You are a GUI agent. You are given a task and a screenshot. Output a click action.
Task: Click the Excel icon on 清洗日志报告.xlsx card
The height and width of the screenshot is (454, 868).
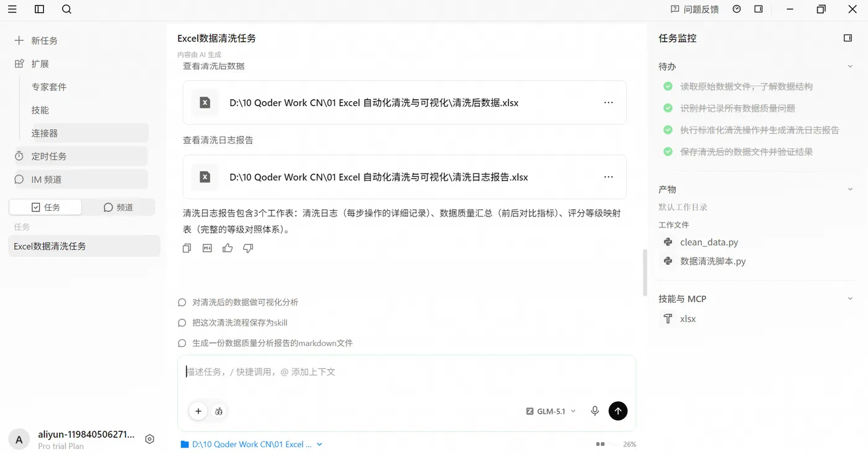[x=205, y=177]
